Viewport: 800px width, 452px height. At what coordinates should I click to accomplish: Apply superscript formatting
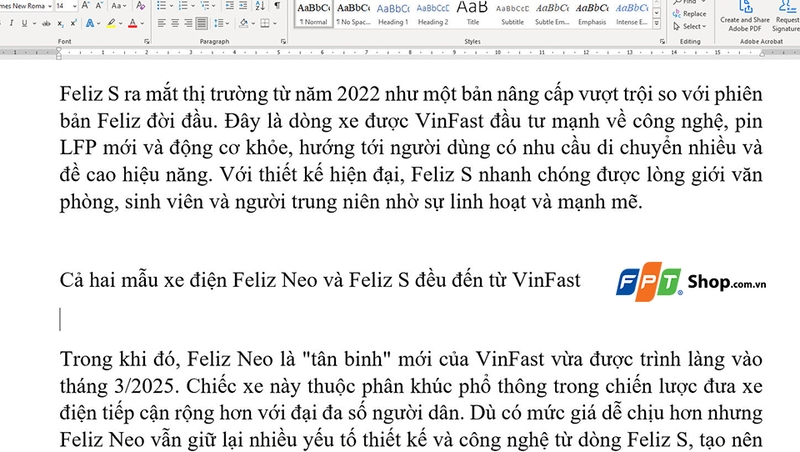[73, 23]
